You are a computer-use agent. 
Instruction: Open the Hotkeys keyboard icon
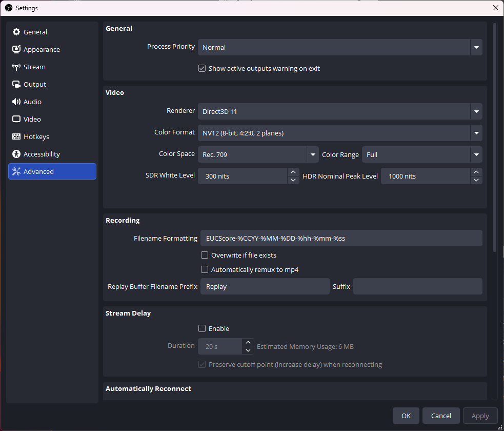click(x=16, y=136)
